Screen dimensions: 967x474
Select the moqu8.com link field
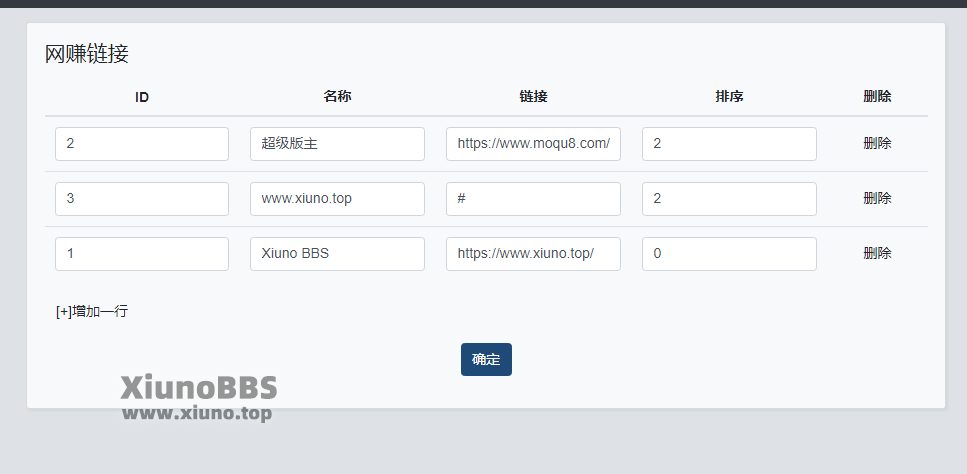[x=533, y=144]
